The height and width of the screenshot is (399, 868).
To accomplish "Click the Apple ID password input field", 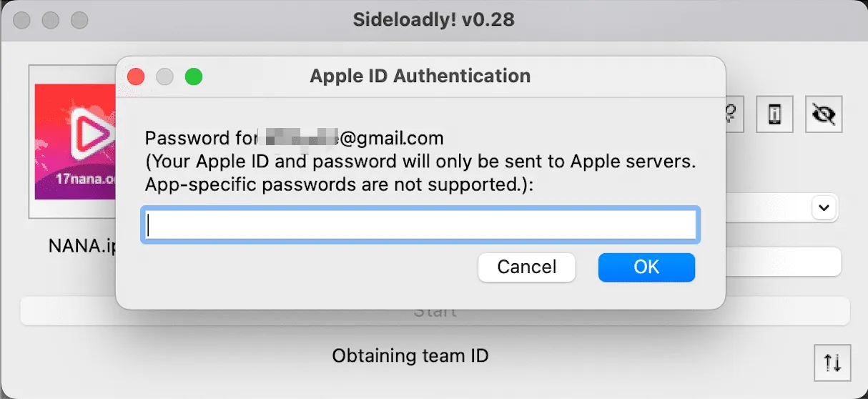I will coord(420,226).
